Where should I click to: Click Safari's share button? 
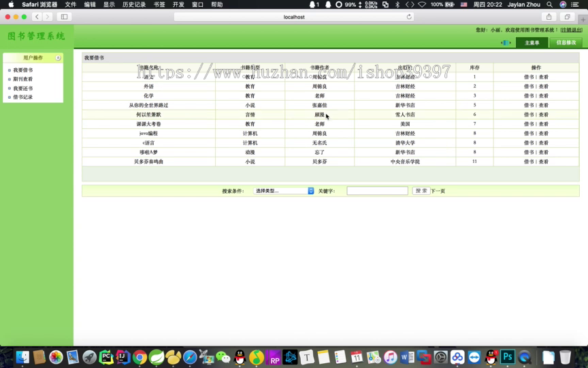549,16
